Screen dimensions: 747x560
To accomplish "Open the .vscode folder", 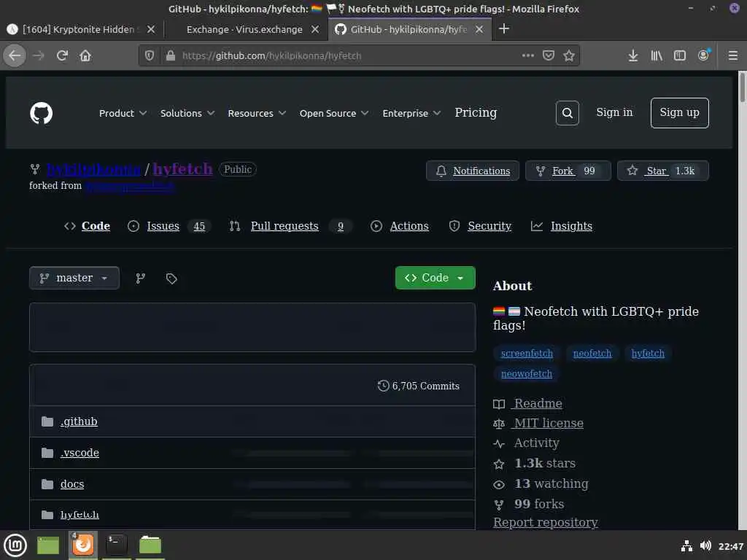I will [x=80, y=453].
